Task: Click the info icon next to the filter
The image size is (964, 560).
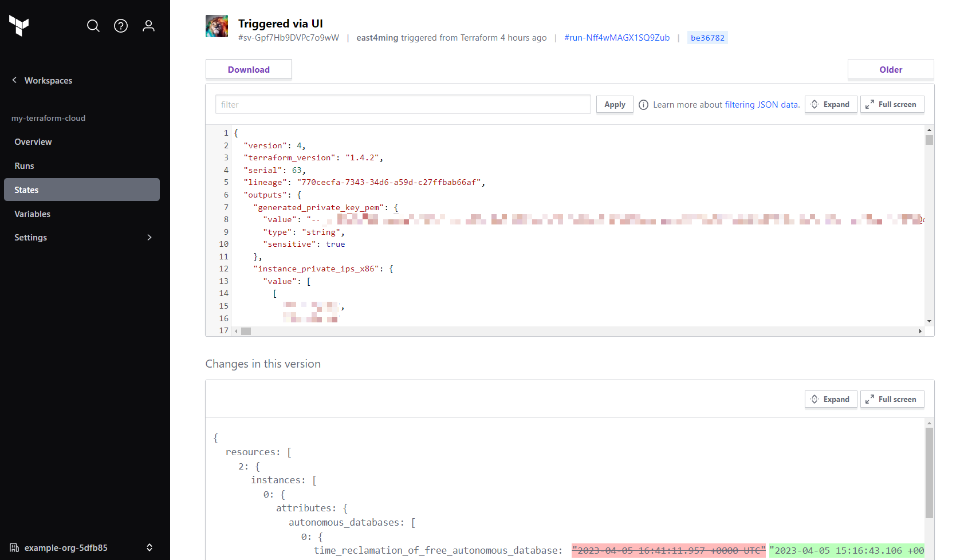Action: [643, 104]
